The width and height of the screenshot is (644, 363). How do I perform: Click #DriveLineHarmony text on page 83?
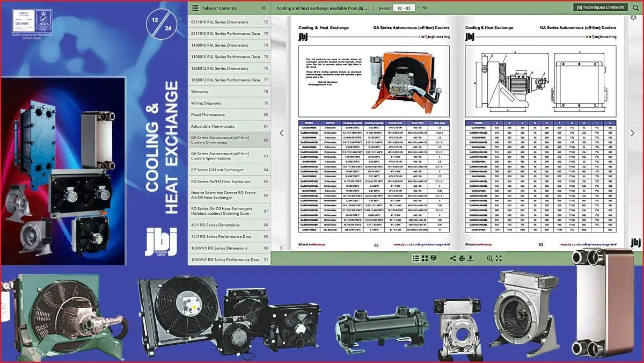(479, 244)
